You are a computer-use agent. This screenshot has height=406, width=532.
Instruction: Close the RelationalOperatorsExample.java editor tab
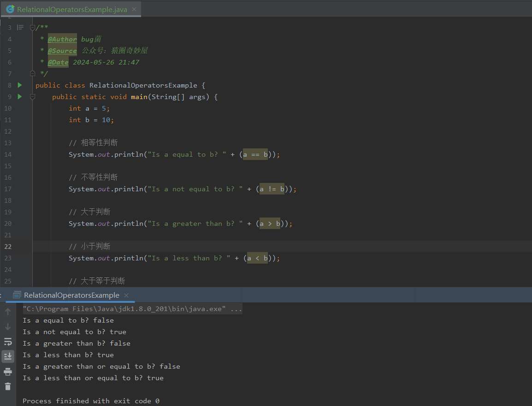[134, 9]
